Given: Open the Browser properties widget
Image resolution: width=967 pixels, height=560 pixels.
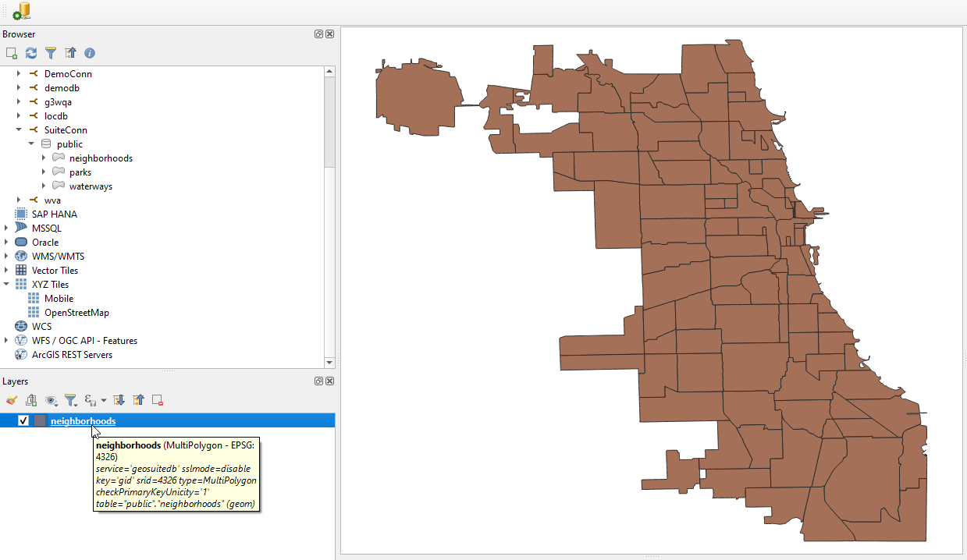Looking at the screenshot, I should (89, 53).
